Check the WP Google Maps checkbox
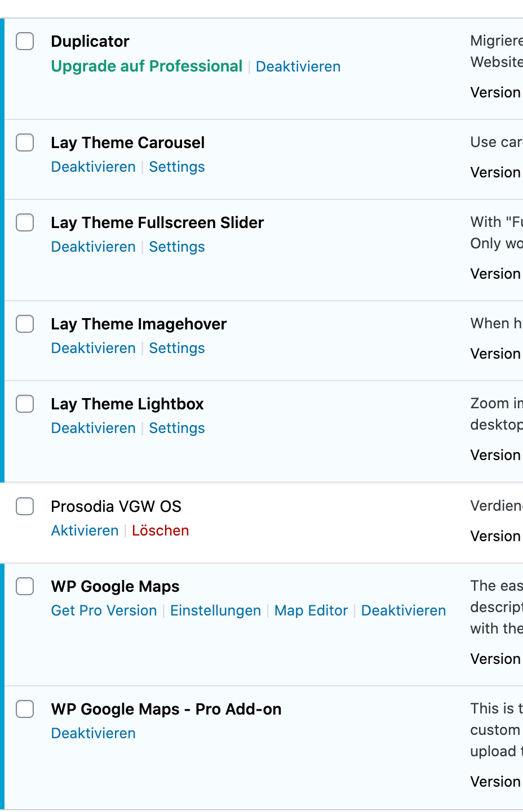 point(25,586)
